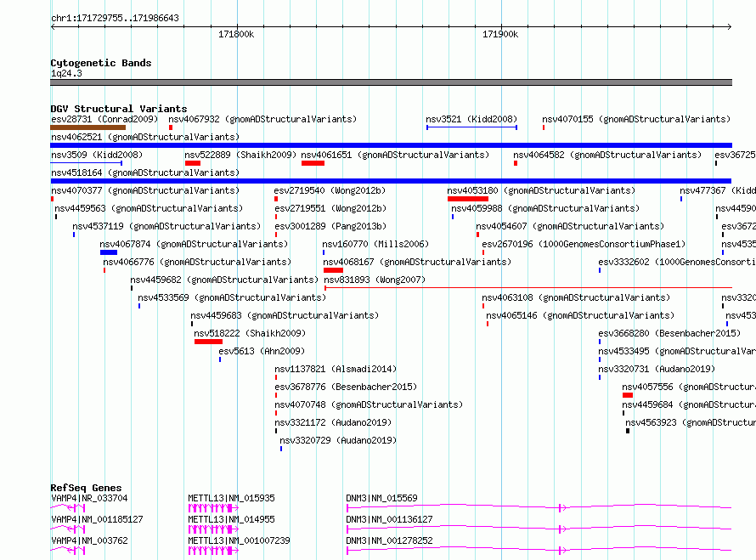The height and width of the screenshot is (560, 756).
Task: Open VAMP4|NM_003762 gene label
Action: 89,540
